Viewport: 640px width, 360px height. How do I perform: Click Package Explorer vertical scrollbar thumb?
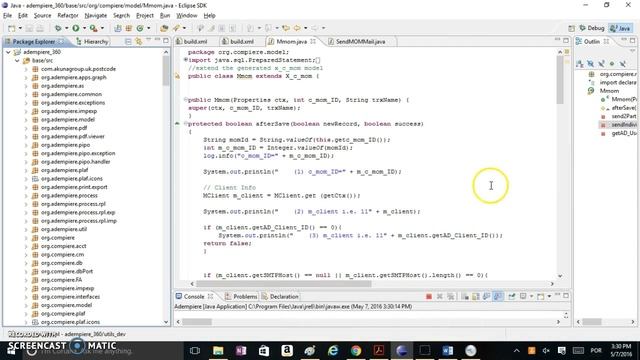click(x=166, y=70)
